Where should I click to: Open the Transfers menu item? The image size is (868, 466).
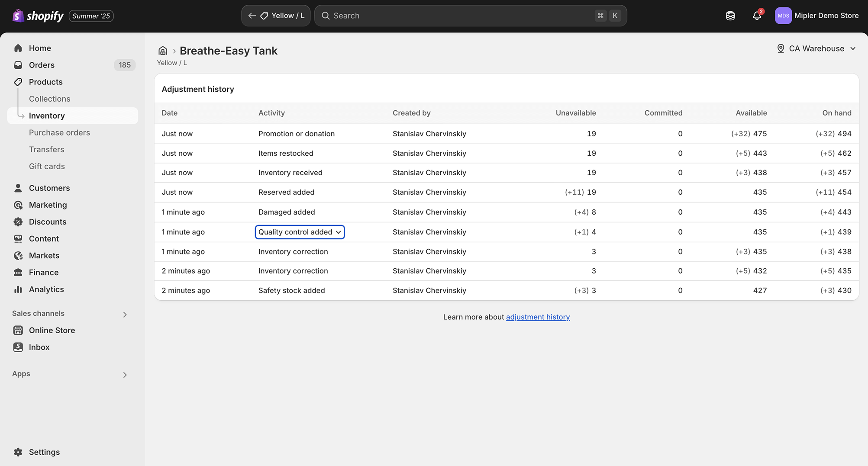click(46, 149)
